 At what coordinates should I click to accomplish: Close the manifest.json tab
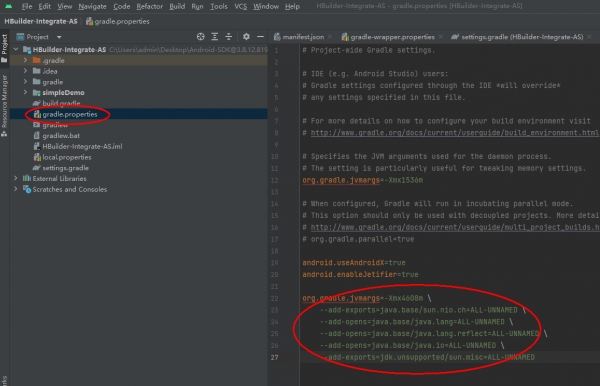click(330, 37)
